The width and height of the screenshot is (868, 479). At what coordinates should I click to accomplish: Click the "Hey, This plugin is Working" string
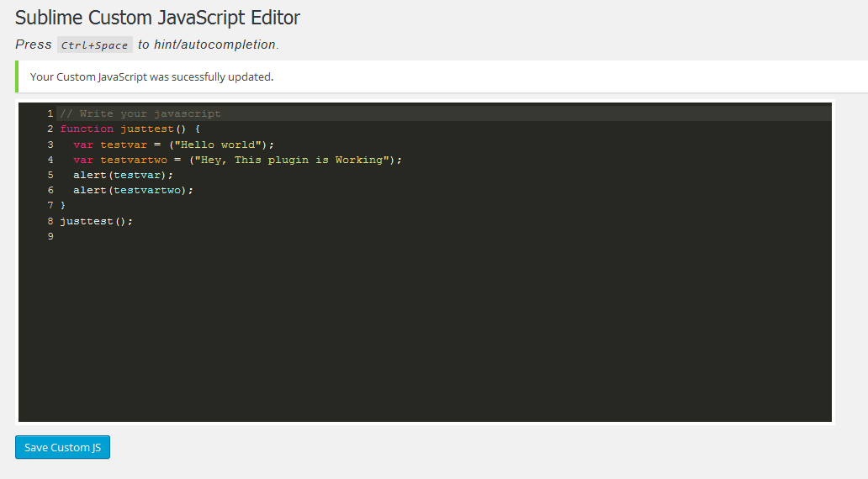(292, 160)
